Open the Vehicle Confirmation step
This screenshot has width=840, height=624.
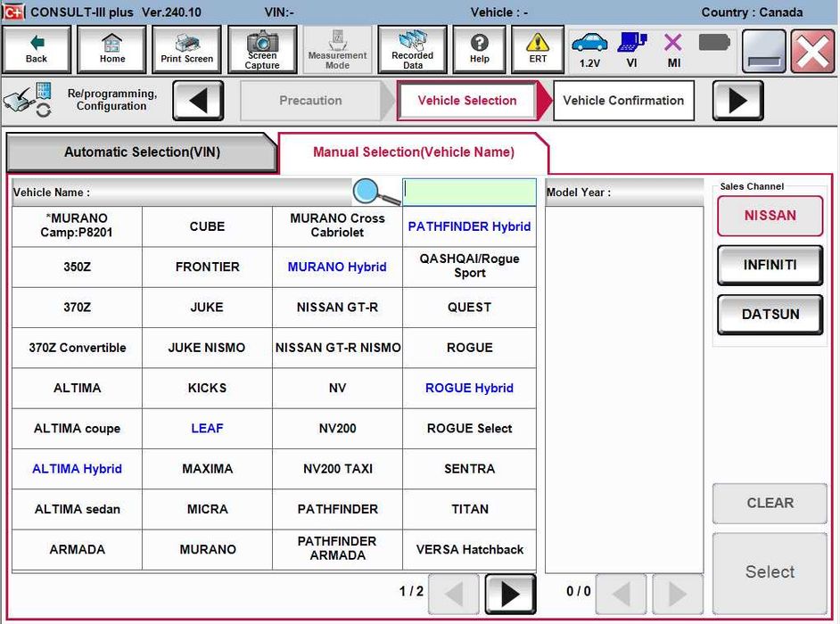pyautogui.click(x=623, y=100)
